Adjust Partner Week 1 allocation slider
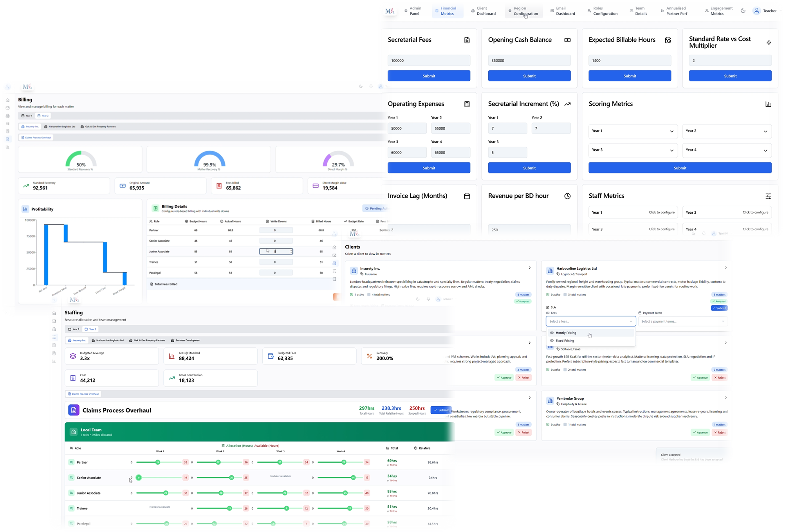785x532 pixels. tap(158, 462)
